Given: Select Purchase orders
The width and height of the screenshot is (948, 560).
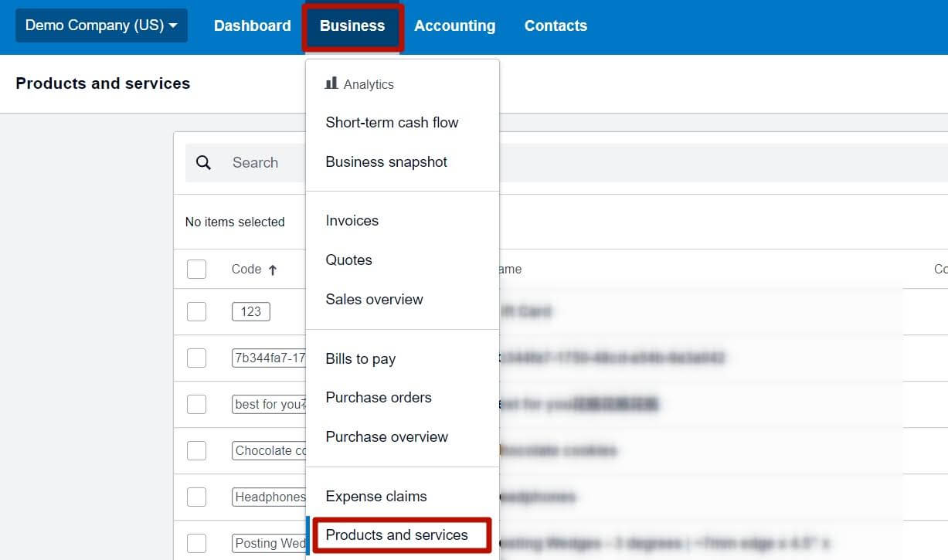Looking at the screenshot, I should [x=378, y=397].
